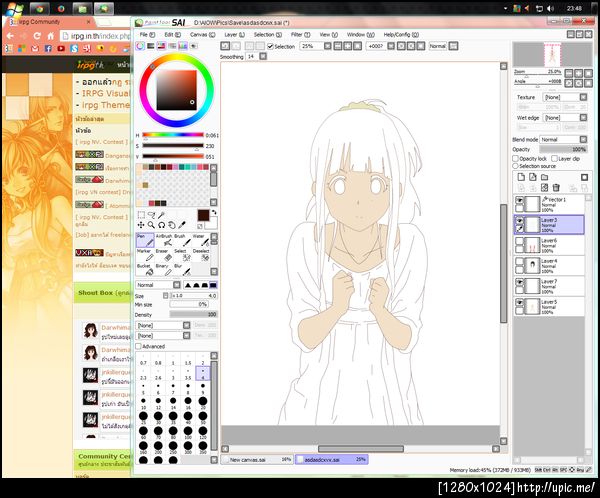Delete the layer with trash icon
The image size is (600, 498).
pyautogui.click(x=556, y=188)
